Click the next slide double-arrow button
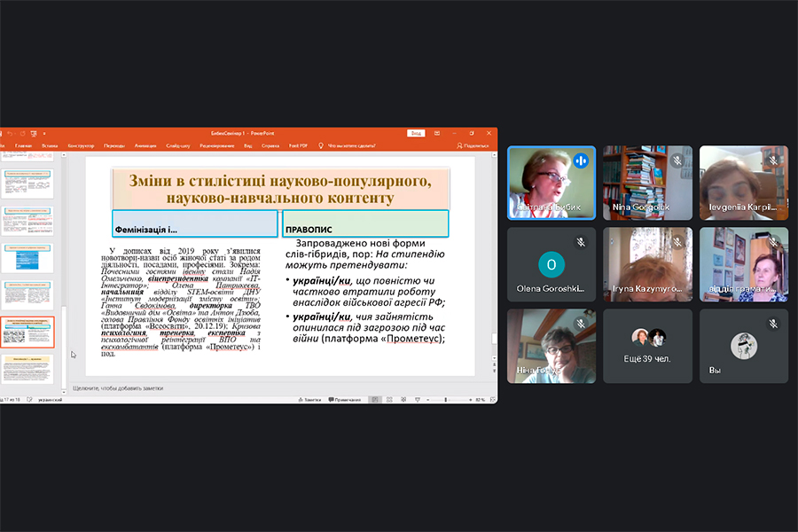This screenshot has width=798, height=532. pos(494,370)
